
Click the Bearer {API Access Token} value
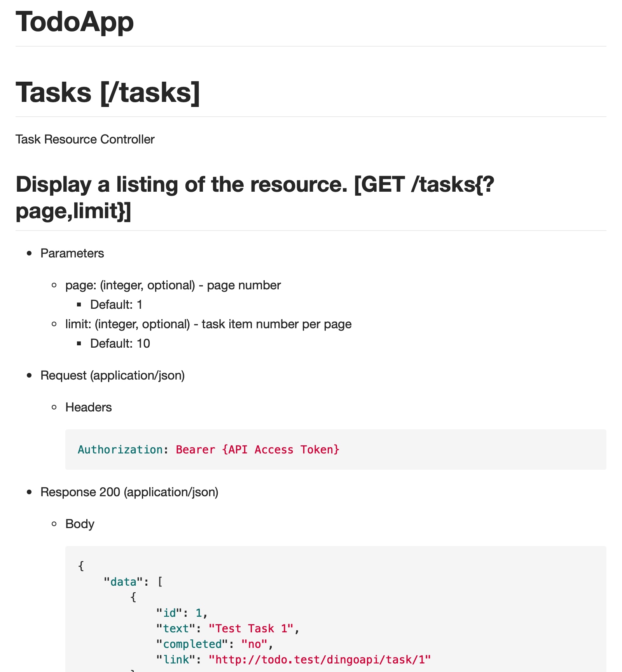(258, 450)
